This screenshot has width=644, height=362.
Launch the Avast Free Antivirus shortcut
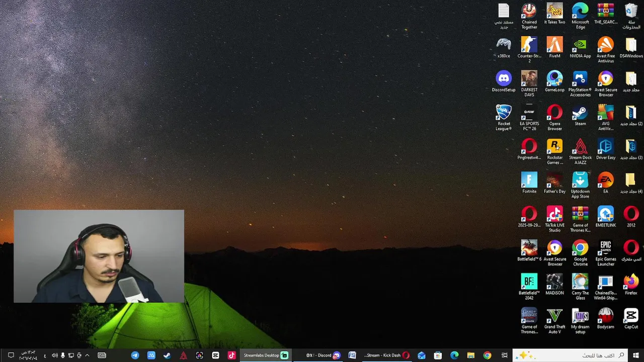click(x=606, y=50)
